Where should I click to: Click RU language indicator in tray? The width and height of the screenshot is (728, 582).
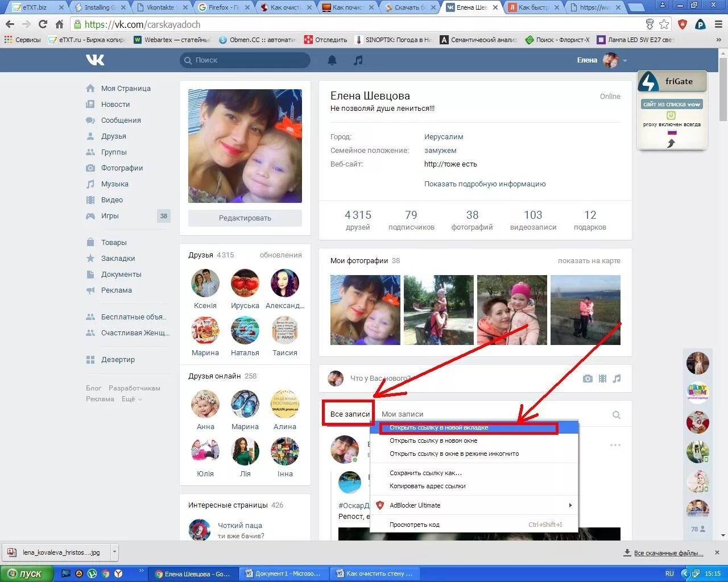669,573
